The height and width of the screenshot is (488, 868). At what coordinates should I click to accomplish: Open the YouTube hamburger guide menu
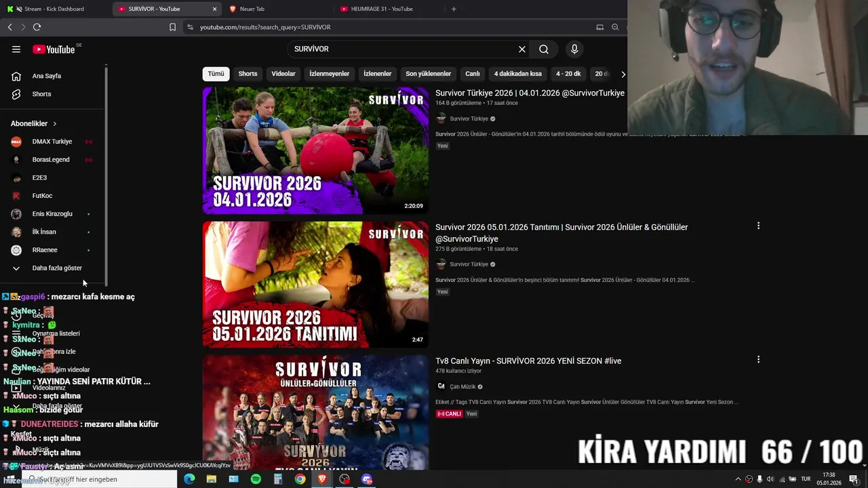pyautogui.click(x=16, y=49)
